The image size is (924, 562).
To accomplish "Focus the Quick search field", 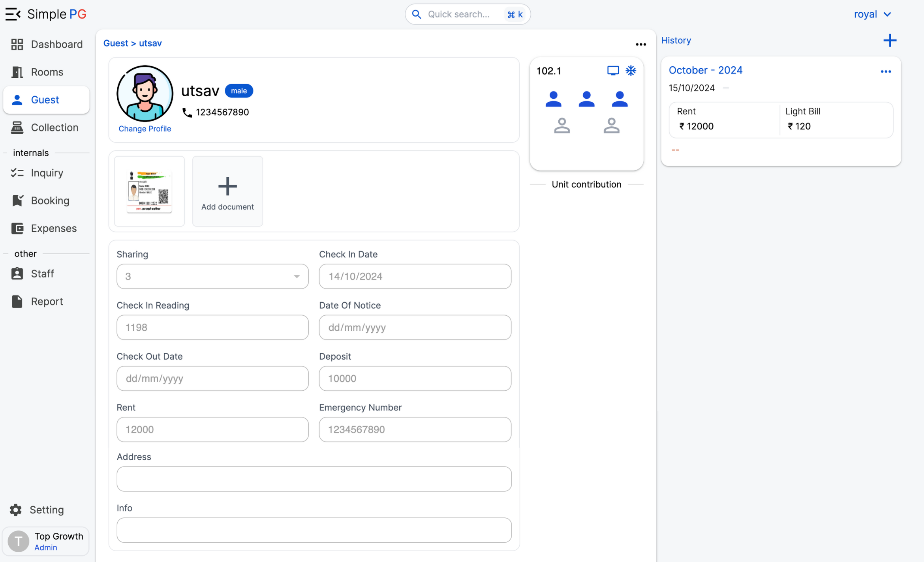I will (x=459, y=14).
